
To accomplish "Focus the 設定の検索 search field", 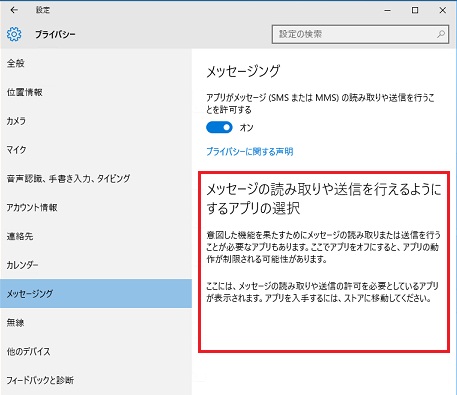I will coord(360,34).
